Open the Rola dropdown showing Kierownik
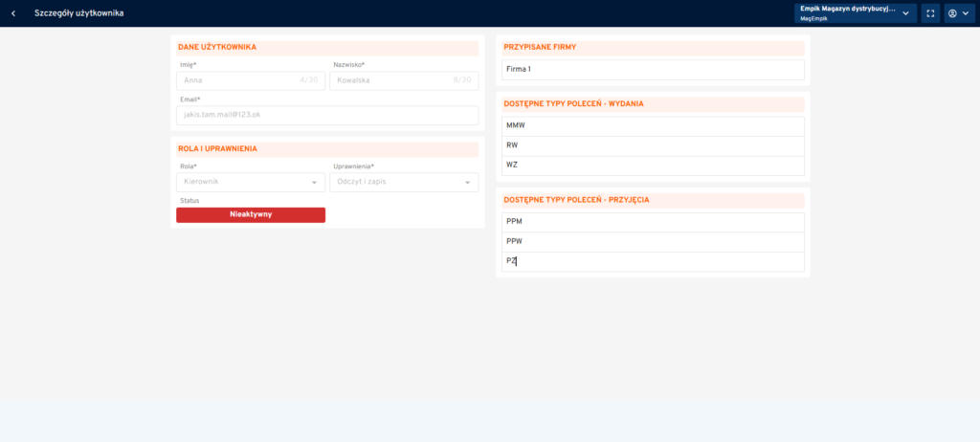This screenshot has width=980, height=442. 251,182
